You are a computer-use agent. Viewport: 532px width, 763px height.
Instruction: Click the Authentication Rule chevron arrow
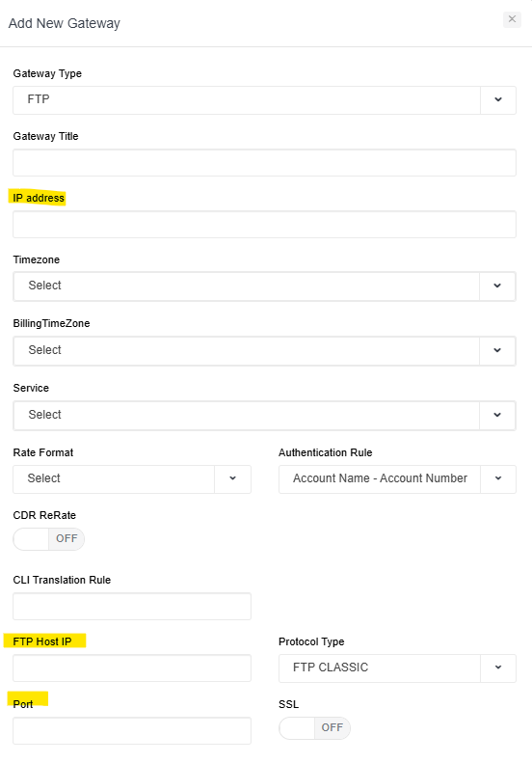click(x=498, y=478)
